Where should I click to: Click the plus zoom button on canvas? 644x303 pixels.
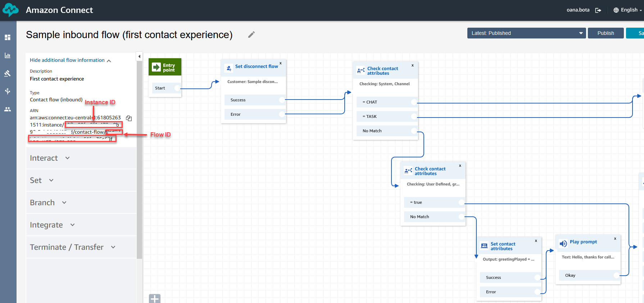(x=155, y=299)
